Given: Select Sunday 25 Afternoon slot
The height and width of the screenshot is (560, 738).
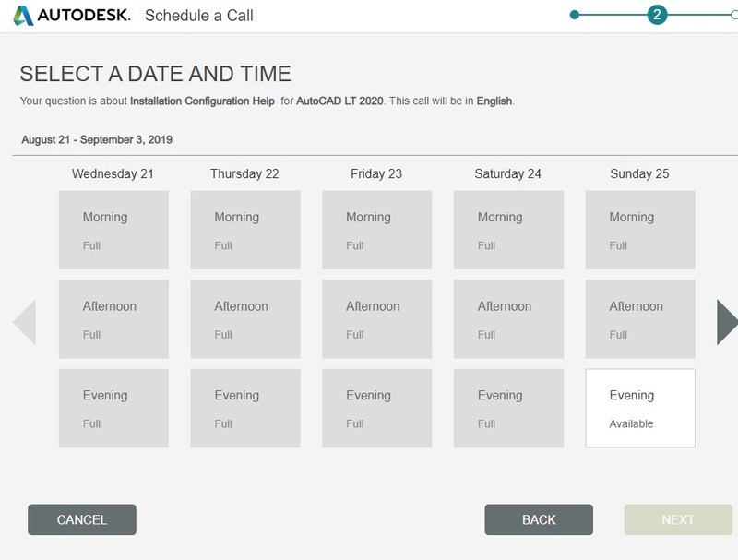Looking at the screenshot, I should (x=640, y=320).
